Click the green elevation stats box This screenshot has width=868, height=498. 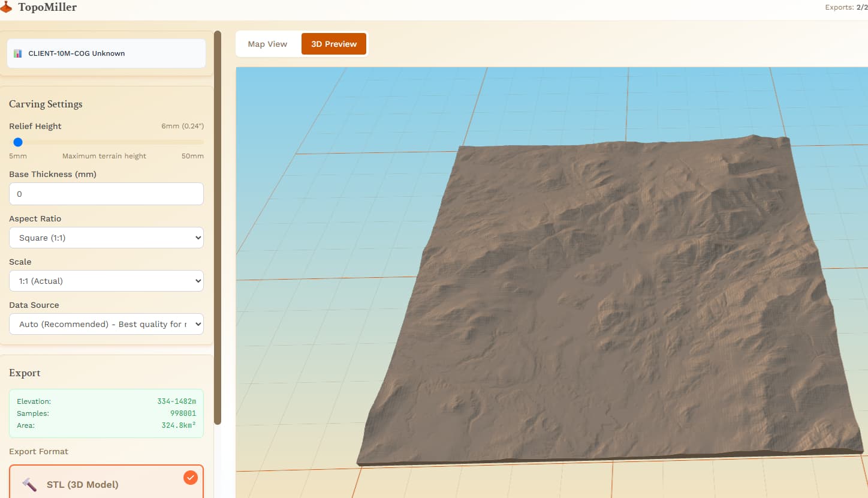(x=106, y=413)
